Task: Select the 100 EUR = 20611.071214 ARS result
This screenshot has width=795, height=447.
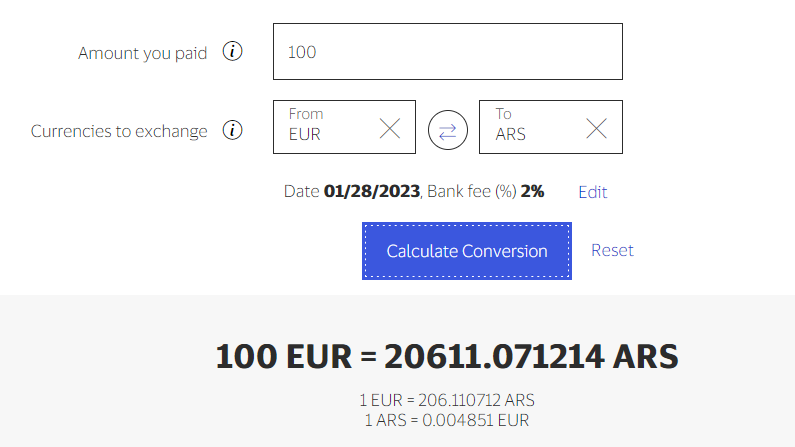Action: click(x=447, y=356)
